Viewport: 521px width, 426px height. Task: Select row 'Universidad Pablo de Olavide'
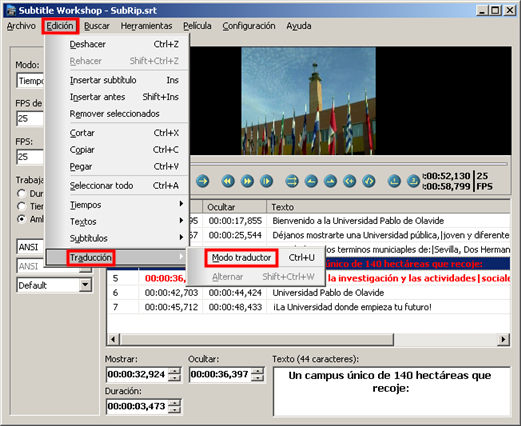[x=308, y=293]
